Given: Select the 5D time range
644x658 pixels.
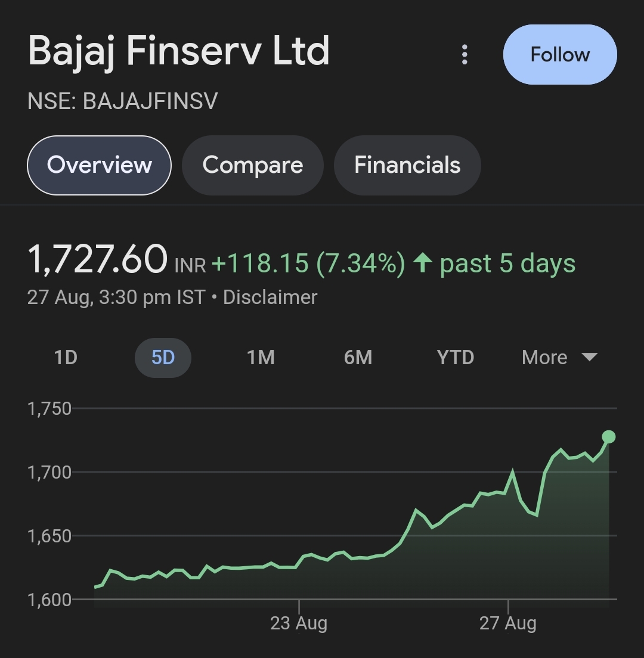Looking at the screenshot, I should coord(163,358).
